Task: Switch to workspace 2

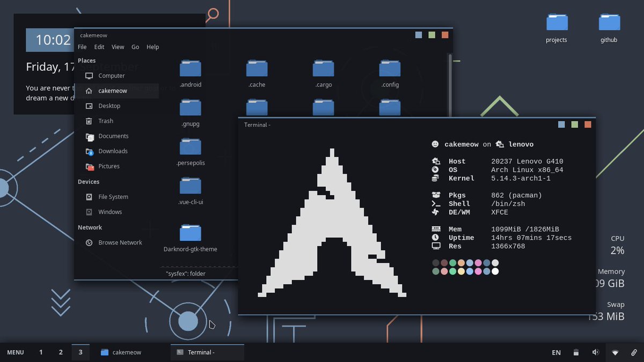Action: click(61, 352)
